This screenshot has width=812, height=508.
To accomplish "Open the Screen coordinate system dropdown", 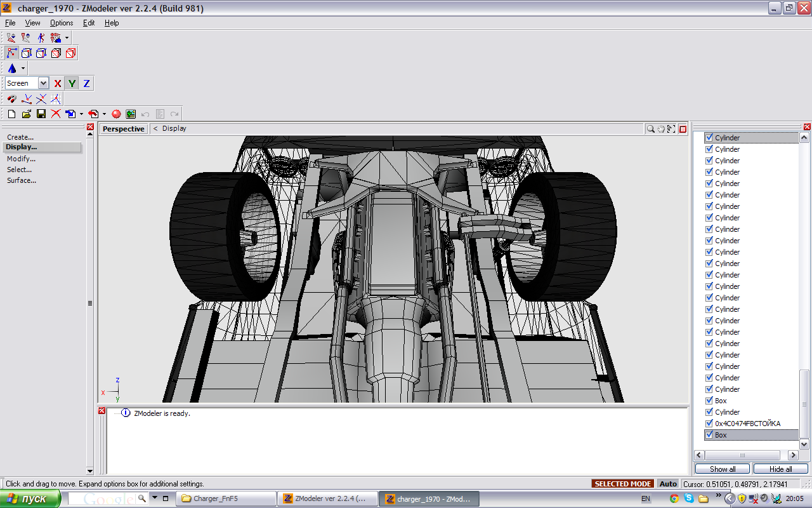I will click(43, 83).
